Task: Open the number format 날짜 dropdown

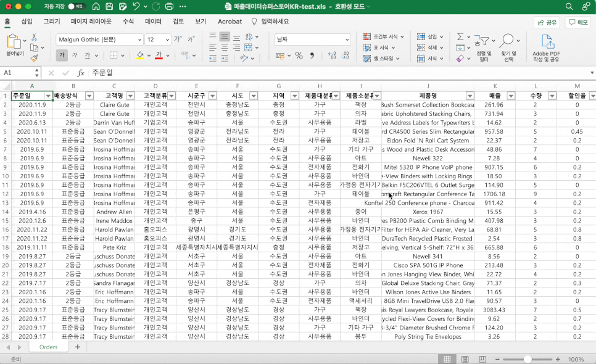Action: pyautogui.click(x=347, y=39)
